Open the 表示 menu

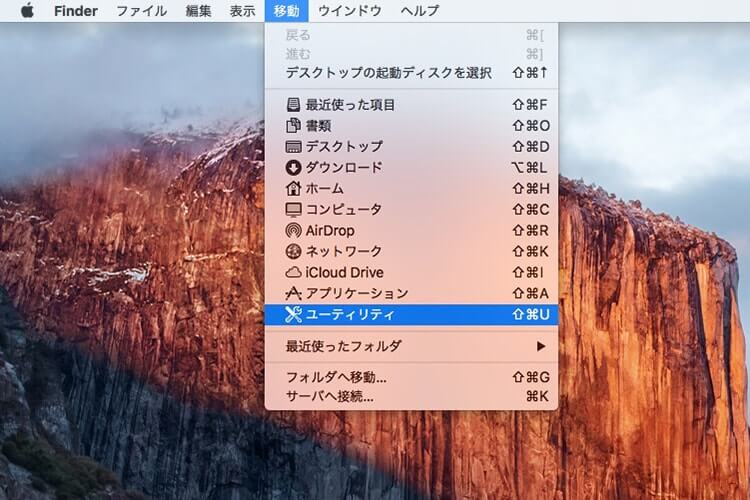[243, 11]
